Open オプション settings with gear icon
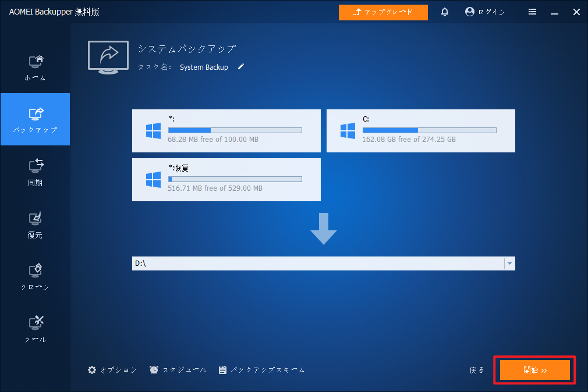588x392 pixels. (x=112, y=370)
